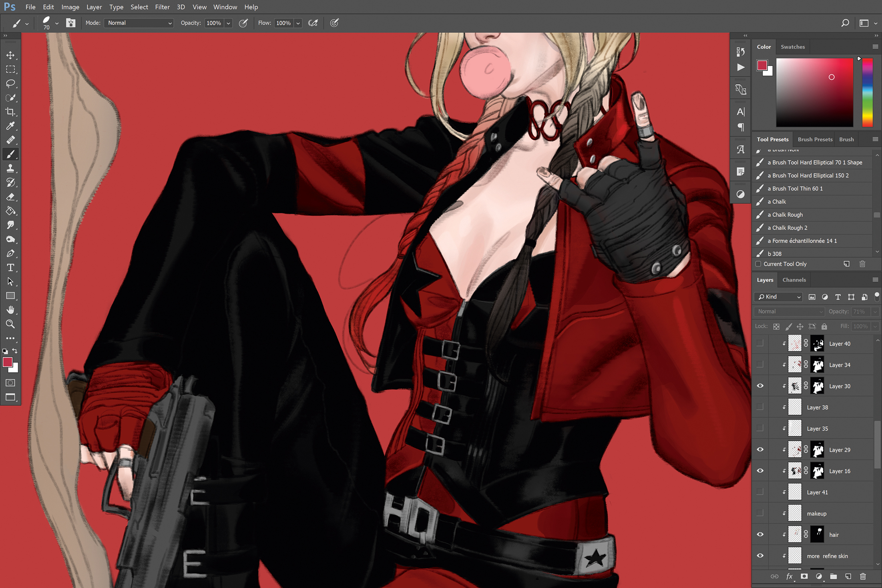Select the Horizontal Type tool
The width and height of the screenshot is (882, 588).
(x=10, y=267)
